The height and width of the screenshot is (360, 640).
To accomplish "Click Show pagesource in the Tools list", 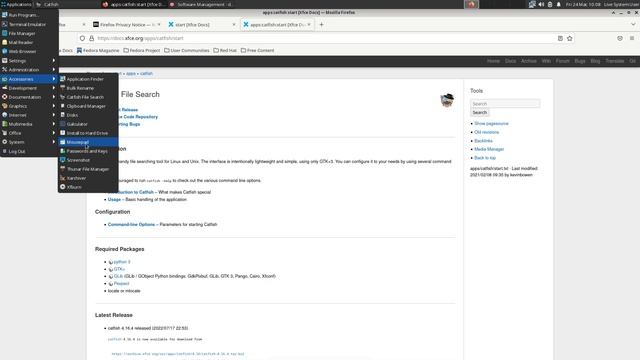I will click(491, 124).
